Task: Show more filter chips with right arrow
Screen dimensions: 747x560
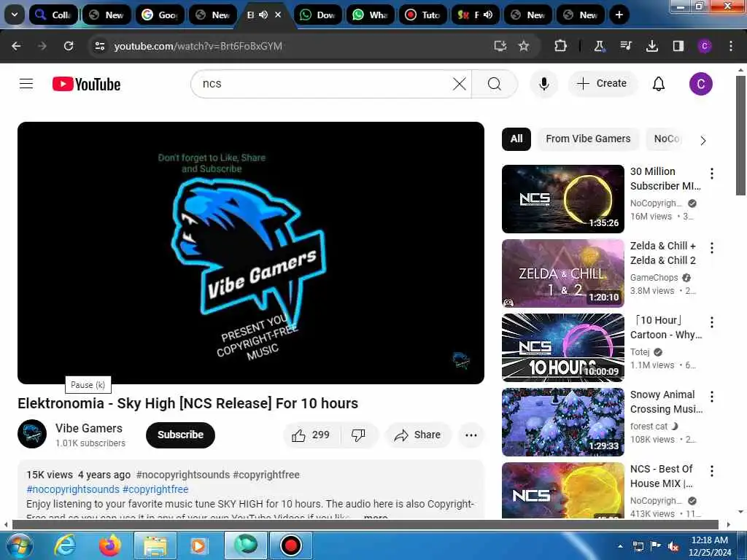Action: (x=703, y=141)
